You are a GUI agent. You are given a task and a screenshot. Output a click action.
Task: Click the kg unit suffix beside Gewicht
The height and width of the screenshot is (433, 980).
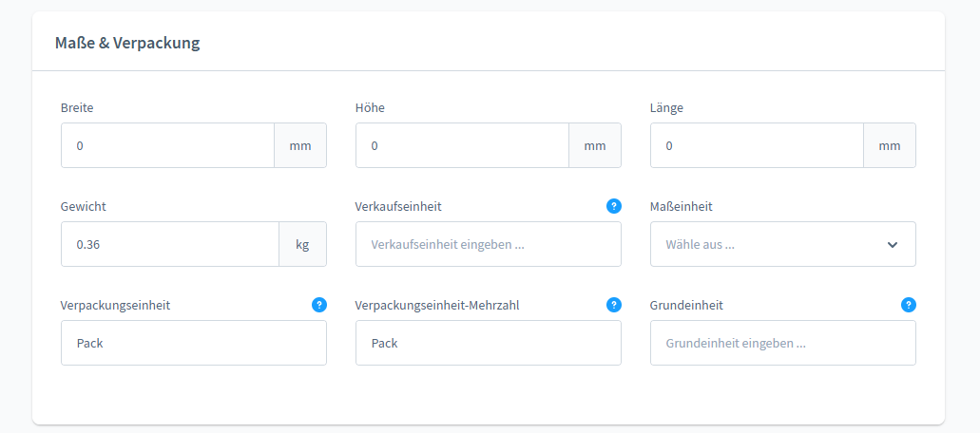click(x=302, y=244)
